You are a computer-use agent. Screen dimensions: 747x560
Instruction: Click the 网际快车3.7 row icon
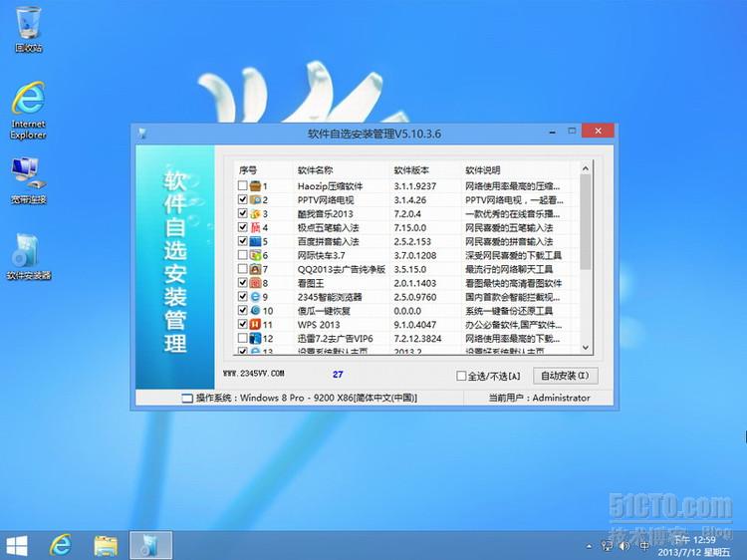click(255, 255)
